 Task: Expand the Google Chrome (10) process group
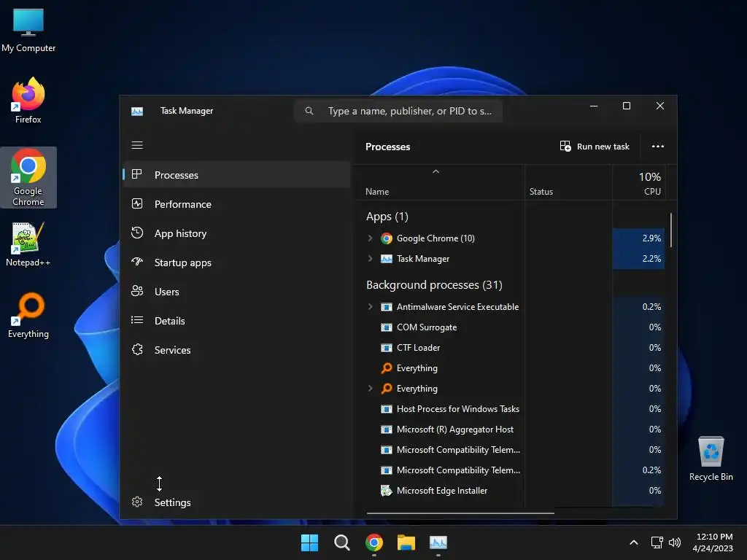[370, 238]
